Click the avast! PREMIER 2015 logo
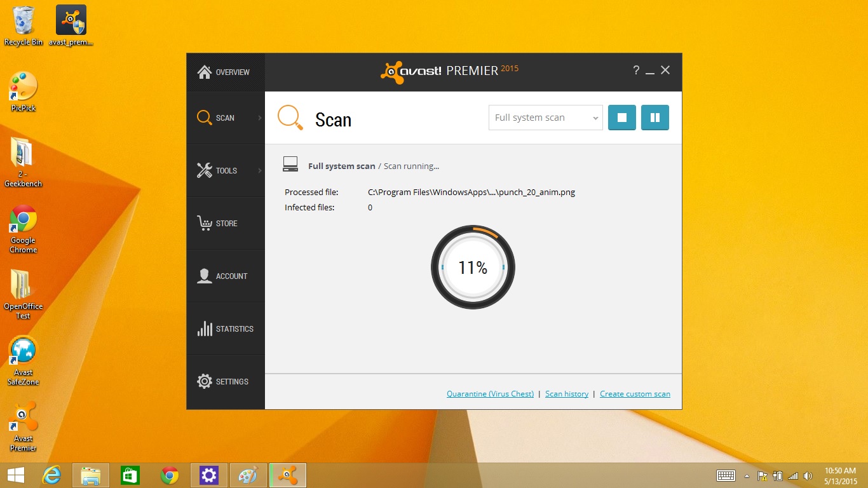This screenshot has height=488, width=868. tap(450, 72)
